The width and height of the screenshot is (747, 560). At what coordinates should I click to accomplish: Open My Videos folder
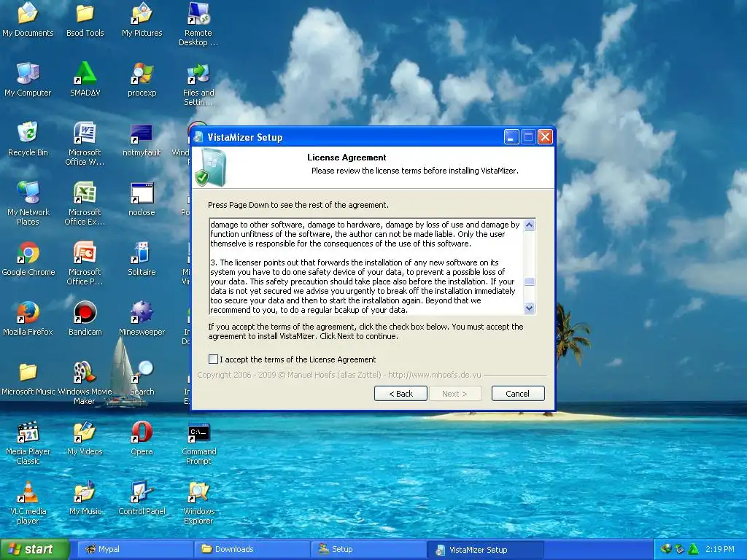[85, 438]
